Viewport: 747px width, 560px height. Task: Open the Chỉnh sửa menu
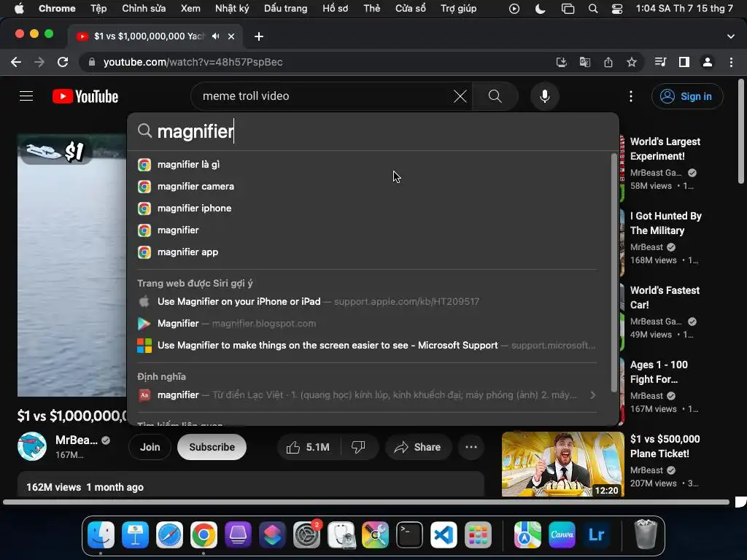[x=144, y=8]
